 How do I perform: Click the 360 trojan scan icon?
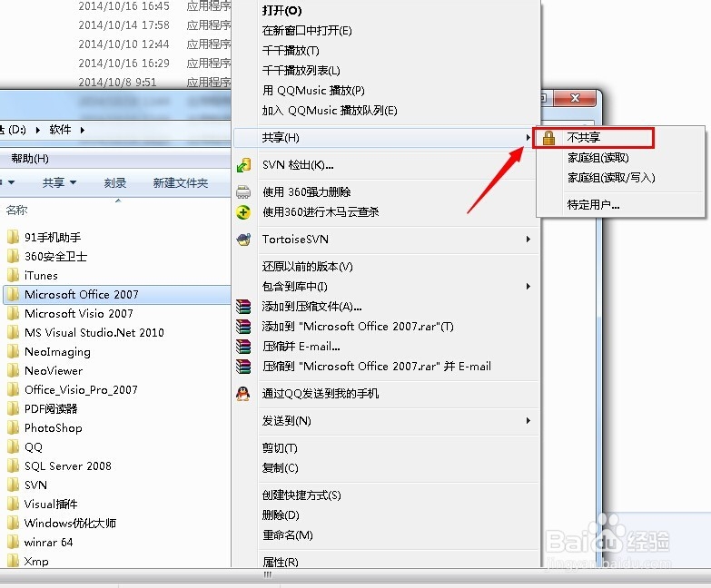(x=243, y=212)
